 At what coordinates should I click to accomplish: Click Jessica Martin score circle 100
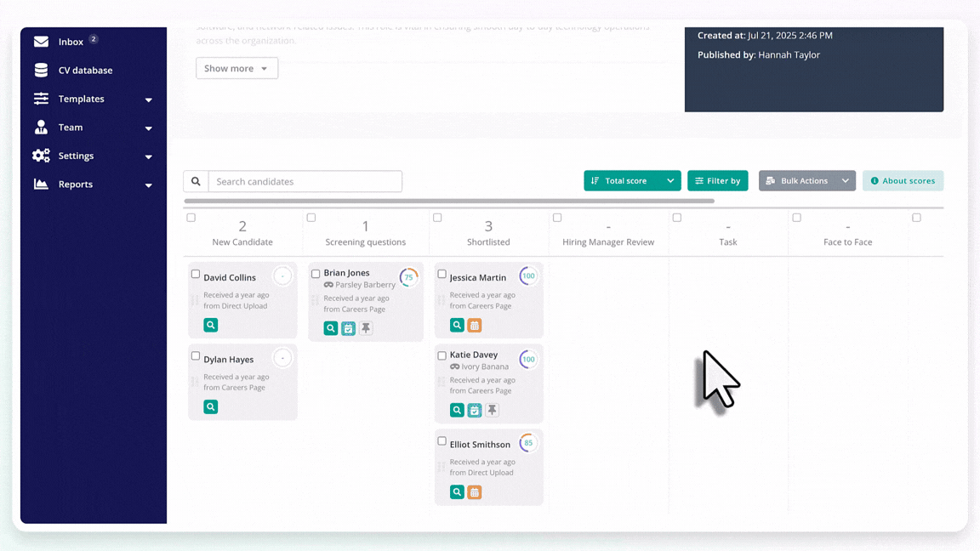pyautogui.click(x=528, y=275)
